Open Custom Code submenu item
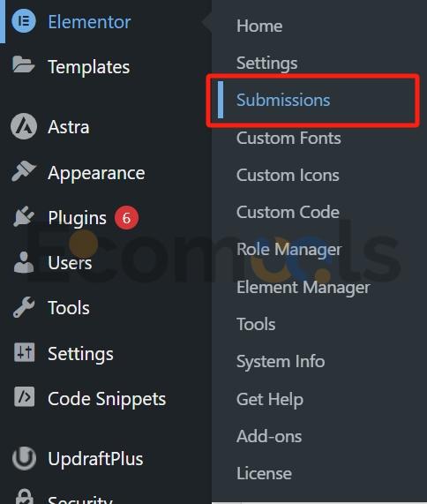This screenshot has height=504, width=427. coord(288,213)
